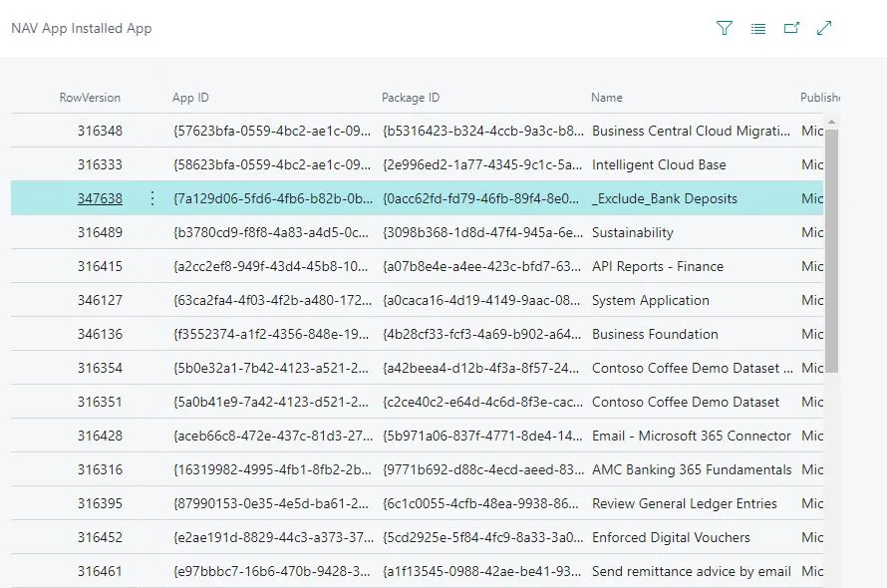Click the NAV App Installed App title
This screenshot has width=887, height=588.
pos(82,28)
